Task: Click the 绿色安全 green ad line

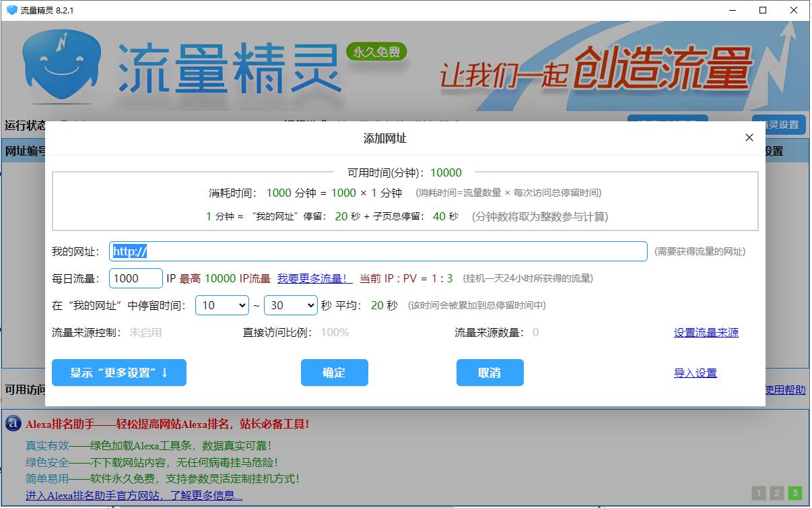Action: click(x=151, y=462)
